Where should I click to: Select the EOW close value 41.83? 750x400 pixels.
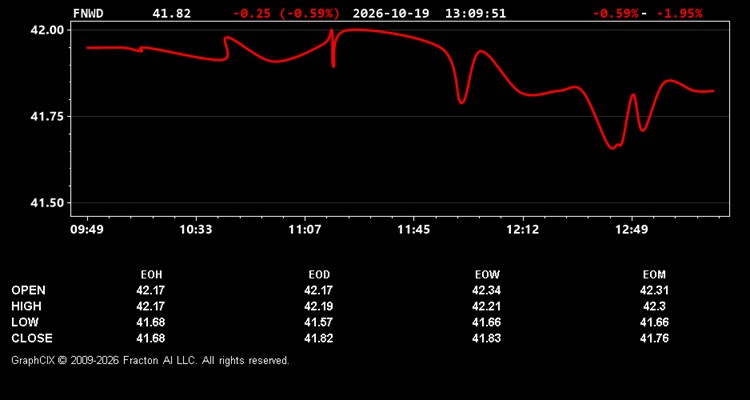486,338
